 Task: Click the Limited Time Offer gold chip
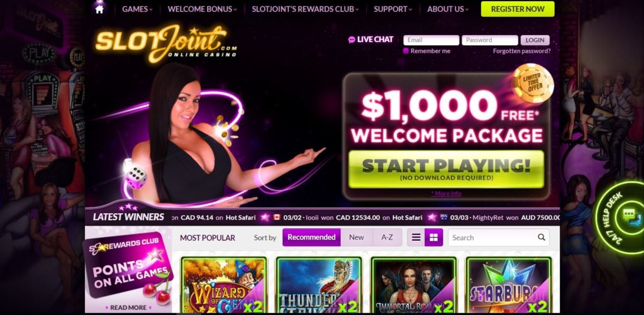(x=533, y=84)
